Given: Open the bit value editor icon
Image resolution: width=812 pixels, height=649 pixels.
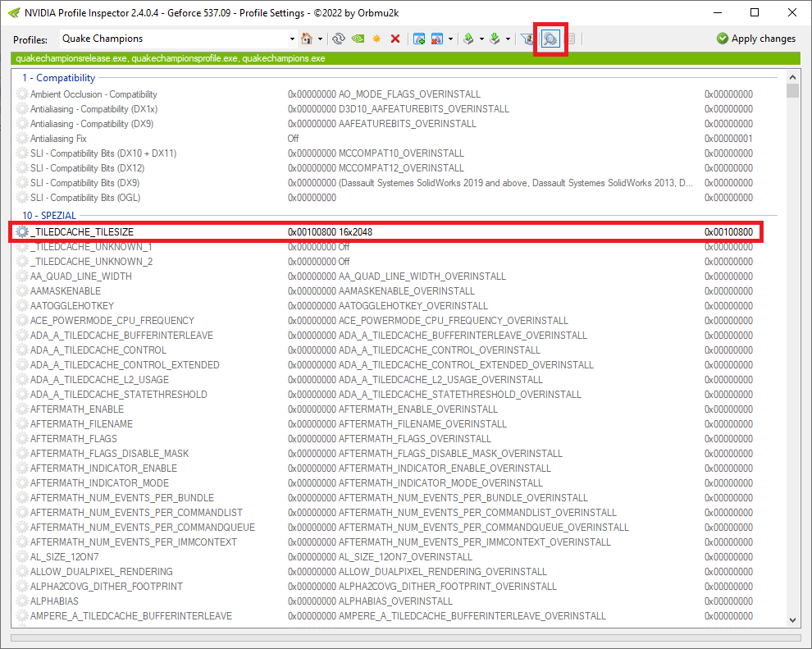Looking at the screenshot, I should [x=571, y=39].
